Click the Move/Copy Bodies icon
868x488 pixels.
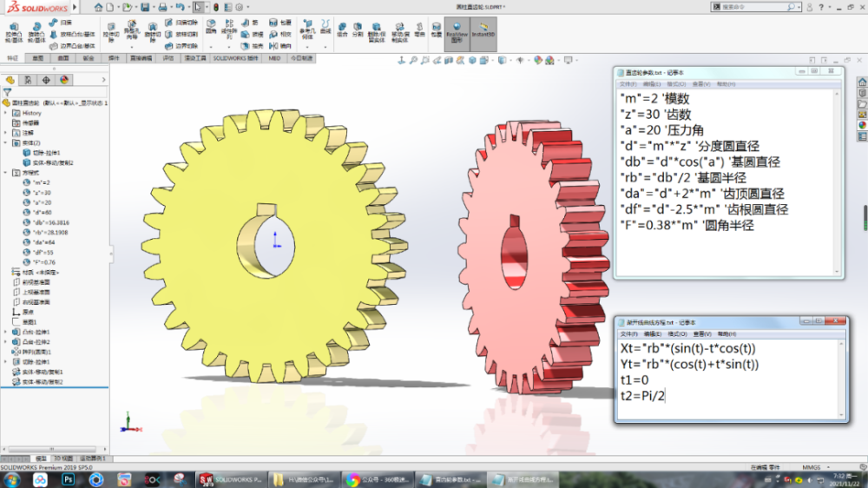(400, 33)
